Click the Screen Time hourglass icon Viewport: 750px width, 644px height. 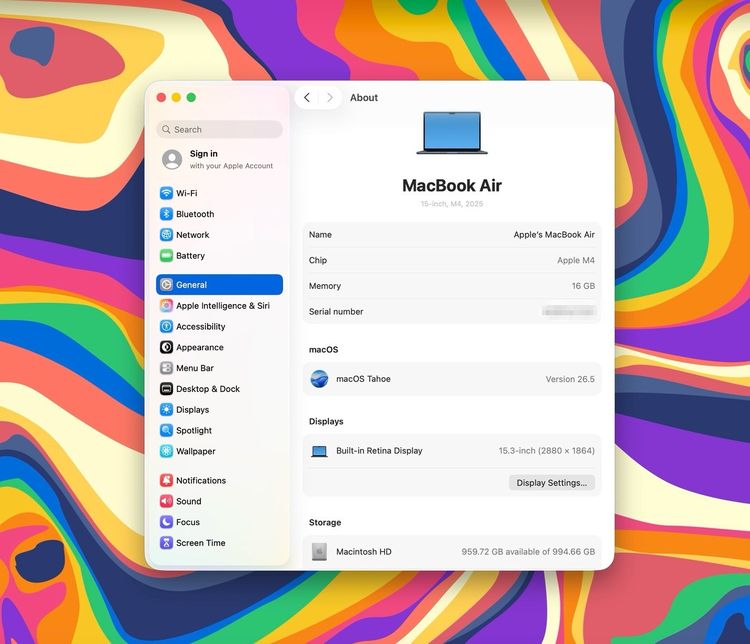(166, 543)
